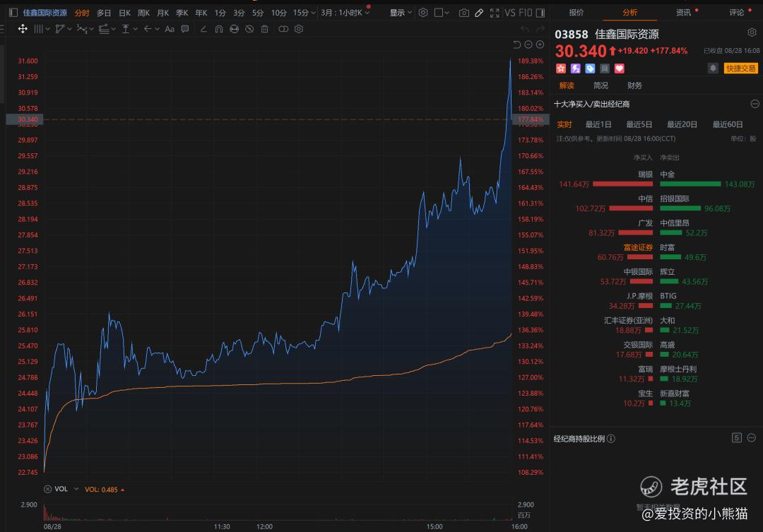763x532 pixels.
Task: Click the 富途证券 broker link
Action: tap(638, 247)
